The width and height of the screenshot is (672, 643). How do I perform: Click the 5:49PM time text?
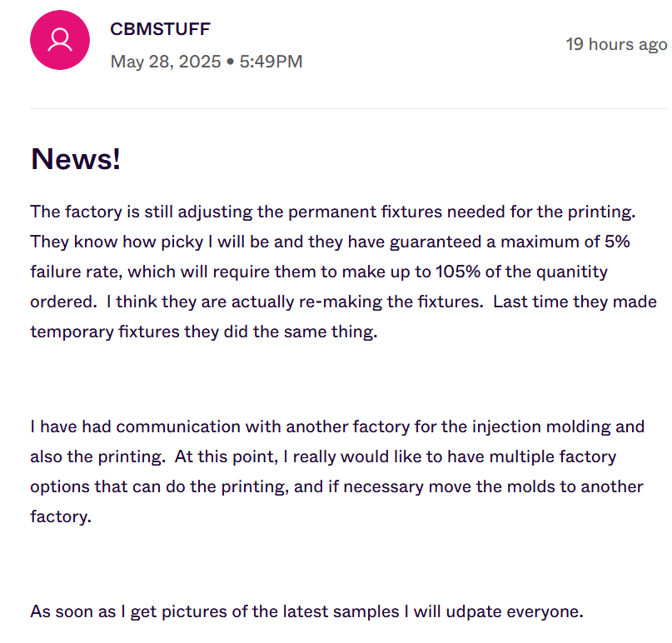(271, 62)
